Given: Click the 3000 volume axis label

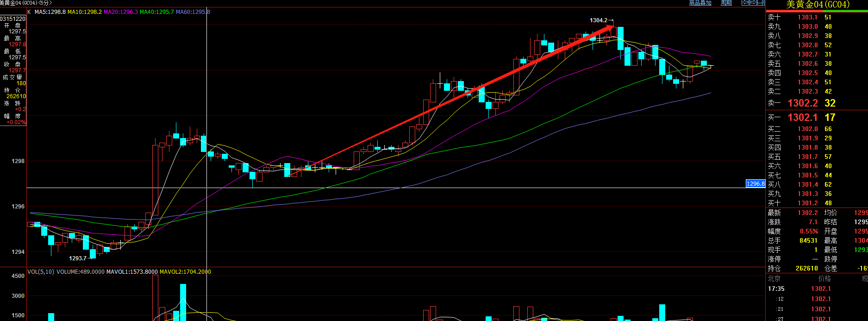Looking at the screenshot, I should (x=18, y=296).
